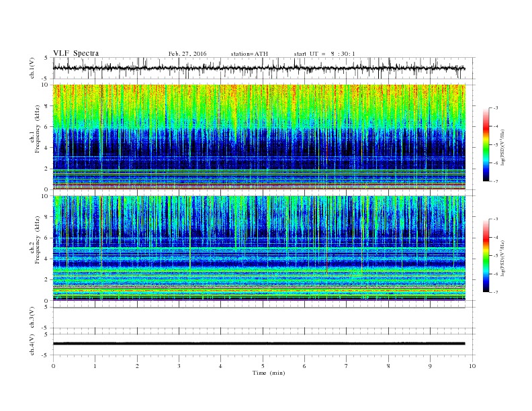Select the "ch.4(V)" axis label
The width and height of the screenshot is (532, 411).
[32, 345]
